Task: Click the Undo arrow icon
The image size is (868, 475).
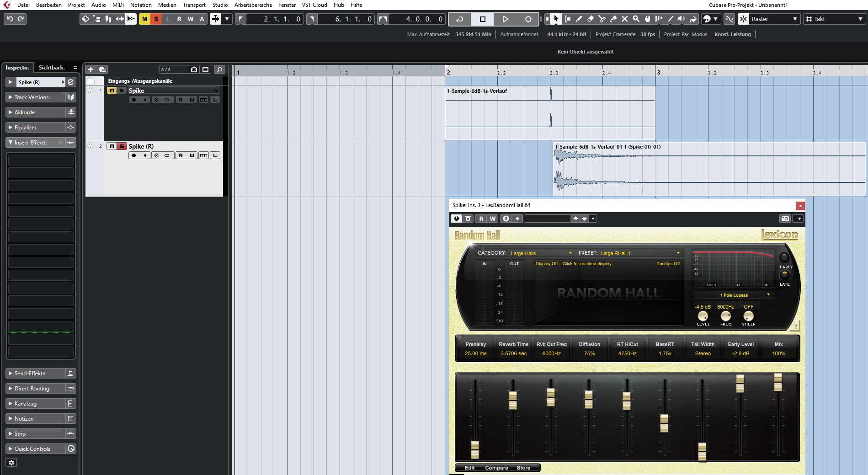Action: (x=10, y=19)
